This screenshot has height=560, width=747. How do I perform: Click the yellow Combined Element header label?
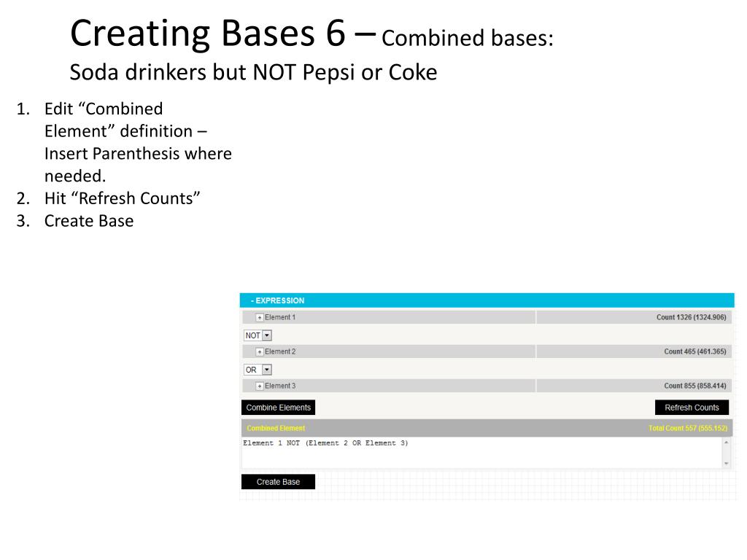tap(276, 428)
